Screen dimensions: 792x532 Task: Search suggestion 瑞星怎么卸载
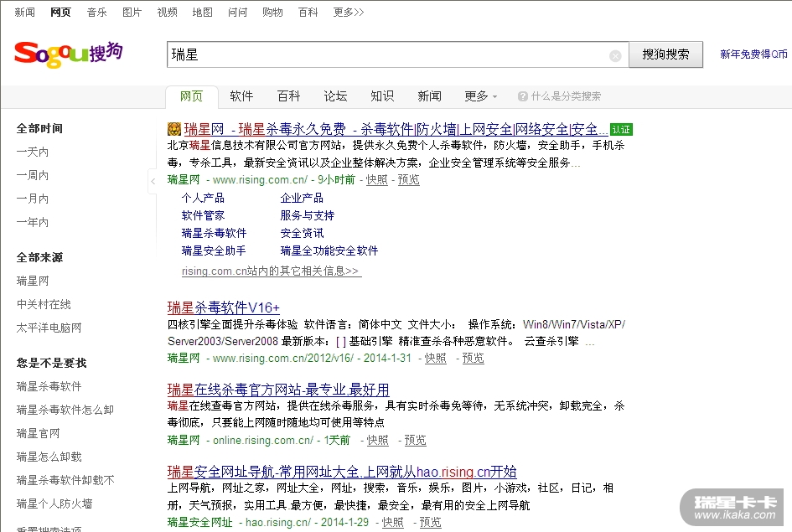(x=49, y=457)
